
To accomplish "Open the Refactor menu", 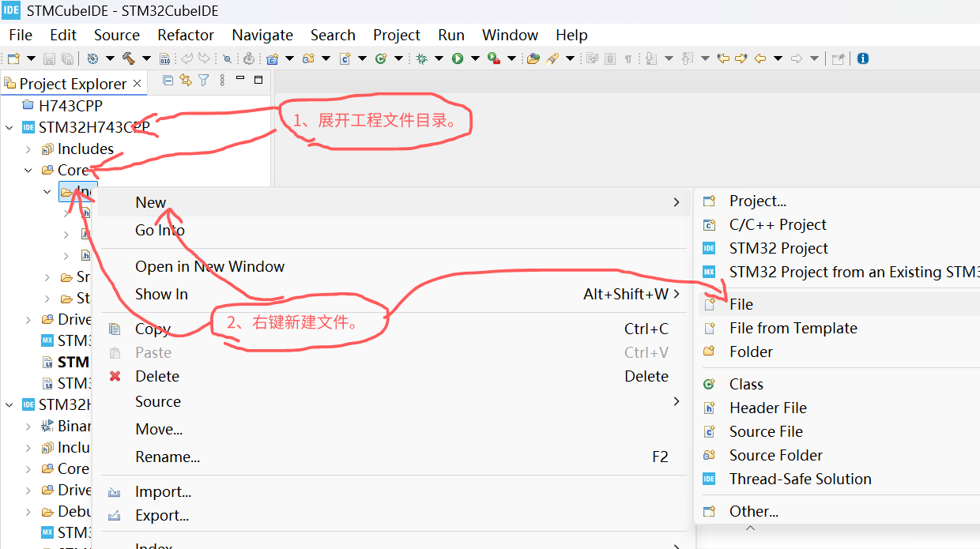I will (186, 35).
